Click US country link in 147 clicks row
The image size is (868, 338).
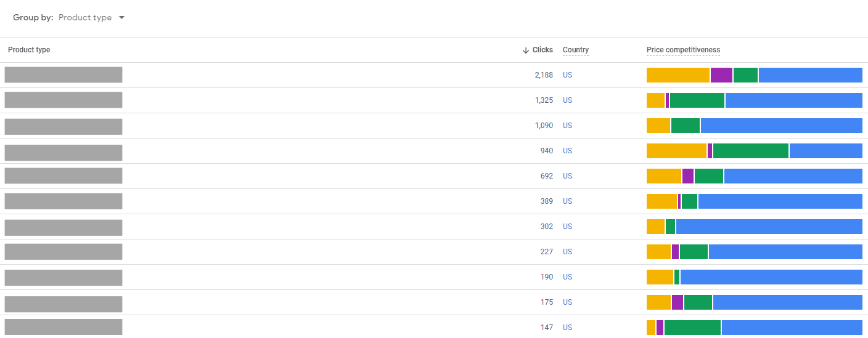click(x=567, y=328)
